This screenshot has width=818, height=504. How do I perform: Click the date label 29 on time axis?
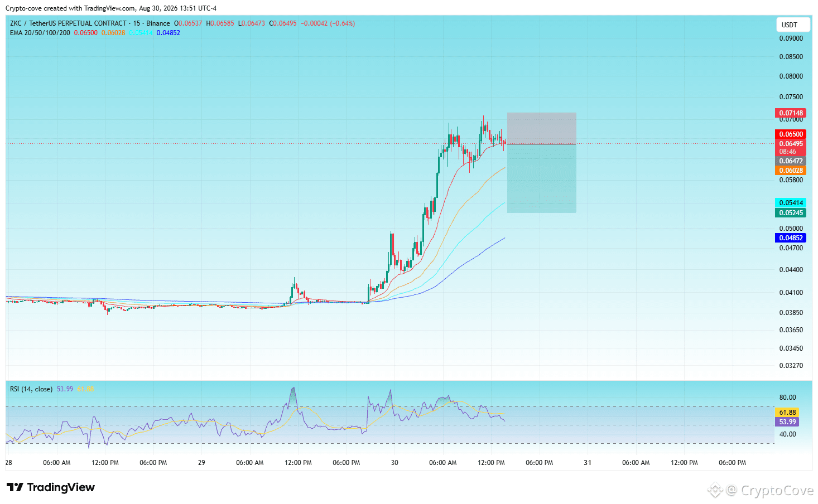tap(201, 463)
